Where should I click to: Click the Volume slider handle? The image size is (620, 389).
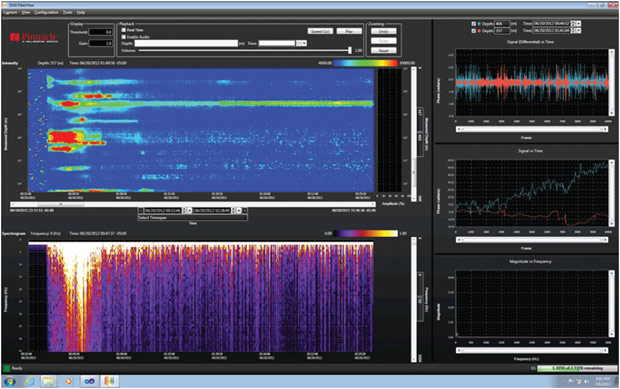click(x=350, y=50)
